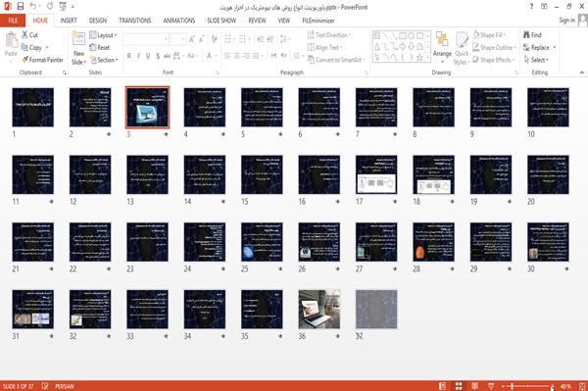Expand the Select dropdown in Editing

coord(536,60)
